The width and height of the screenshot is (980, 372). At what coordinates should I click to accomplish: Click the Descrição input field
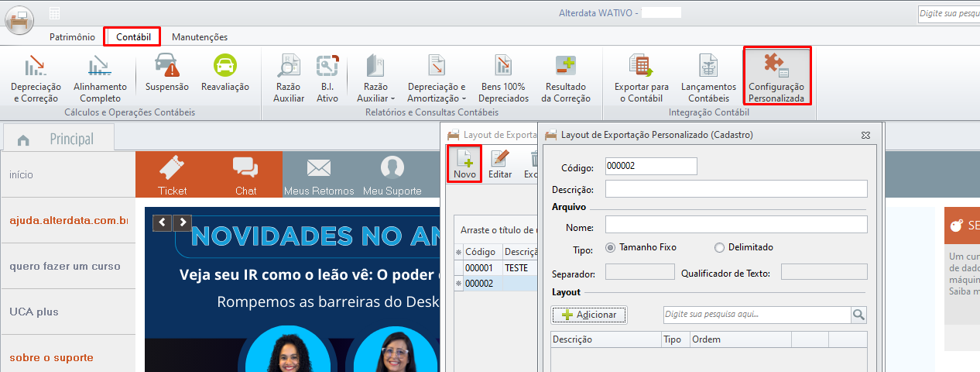(x=736, y=189)
